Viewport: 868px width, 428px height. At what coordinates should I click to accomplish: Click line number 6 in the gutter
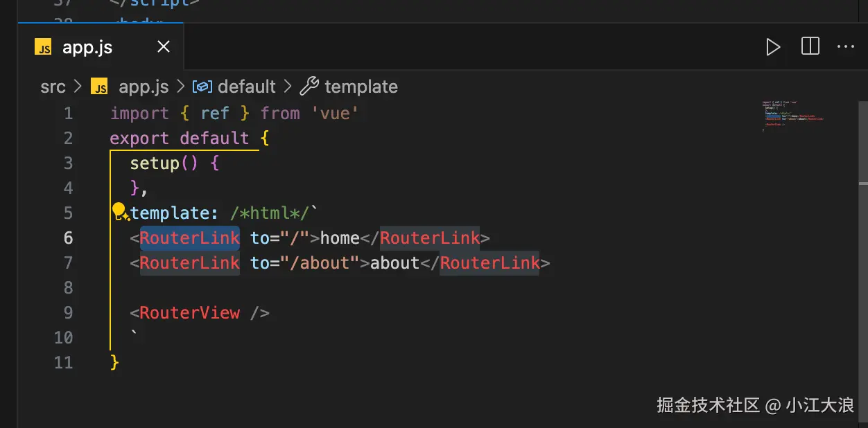[x=68, y=238]
